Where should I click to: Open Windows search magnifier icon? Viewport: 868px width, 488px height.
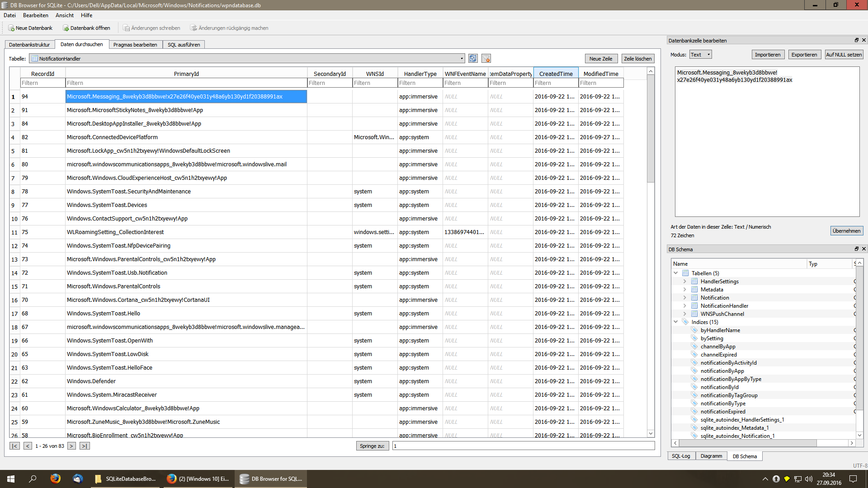tap(33, 479)
